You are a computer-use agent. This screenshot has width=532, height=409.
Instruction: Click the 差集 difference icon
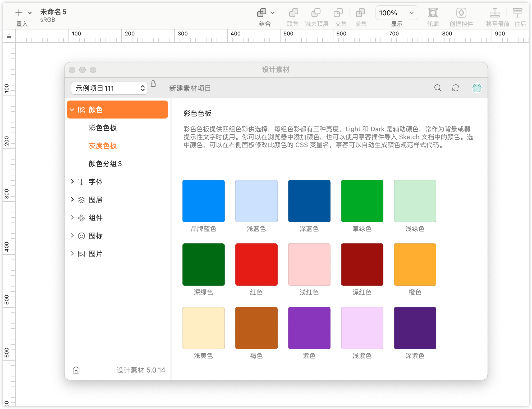pos(360,13)
